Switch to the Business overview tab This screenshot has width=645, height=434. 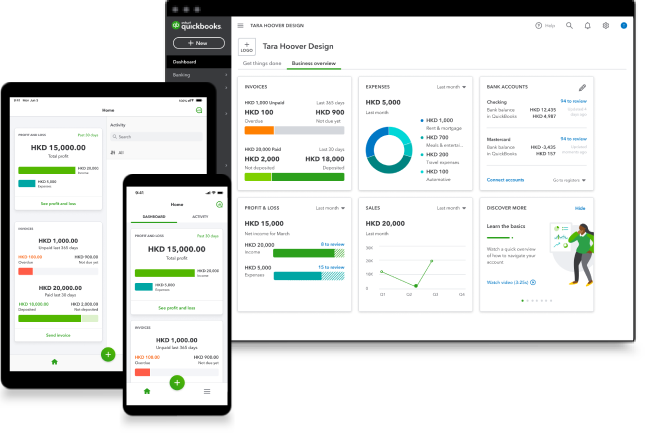(x=313, y=63)
